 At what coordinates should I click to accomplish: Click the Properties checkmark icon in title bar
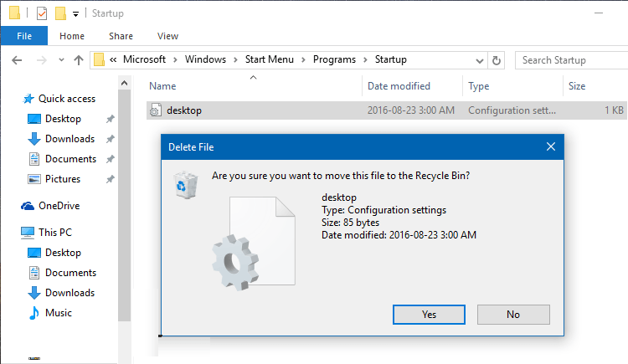point(42,13)
